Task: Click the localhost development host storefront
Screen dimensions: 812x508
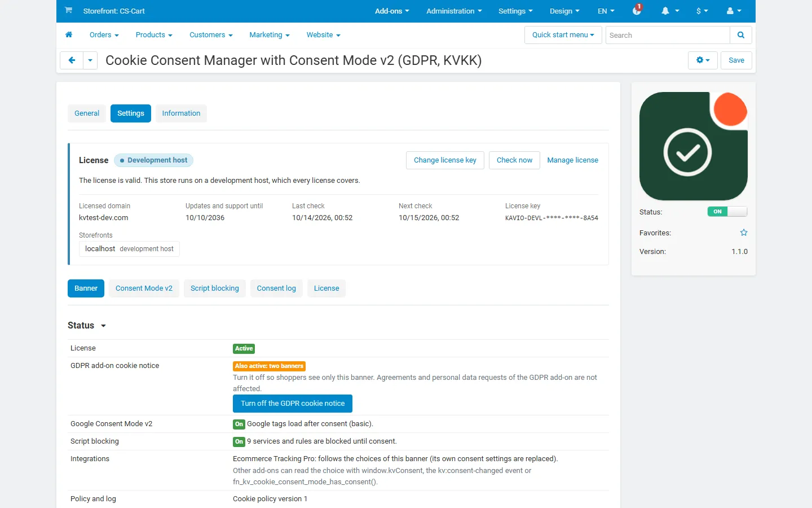Action: 129,249
